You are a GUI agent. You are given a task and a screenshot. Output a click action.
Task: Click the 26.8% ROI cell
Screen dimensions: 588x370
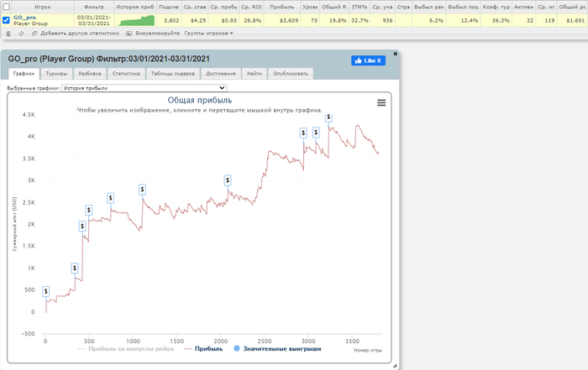pos(251,21)
